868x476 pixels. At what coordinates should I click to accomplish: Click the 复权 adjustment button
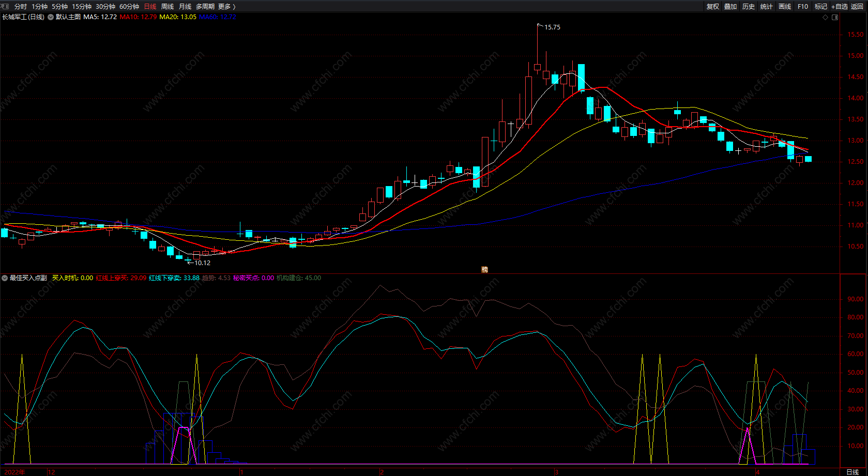(x=713, y=7)
